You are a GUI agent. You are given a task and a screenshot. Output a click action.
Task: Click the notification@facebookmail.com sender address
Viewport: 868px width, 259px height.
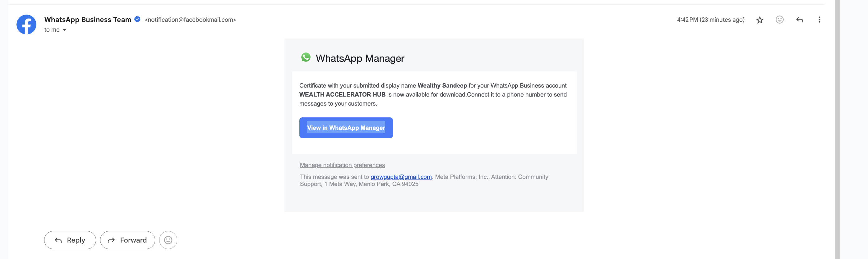[190, 20]
